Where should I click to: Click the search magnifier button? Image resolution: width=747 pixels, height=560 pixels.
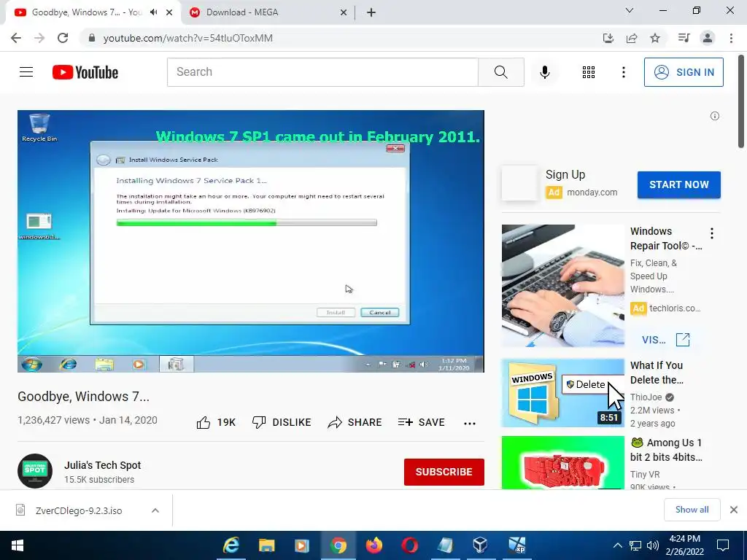[x=500, y=72]
